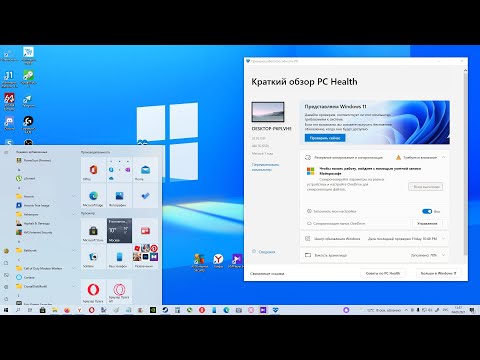
Task: Open the Discord desktop icon
Action: (x=9, y=123)
